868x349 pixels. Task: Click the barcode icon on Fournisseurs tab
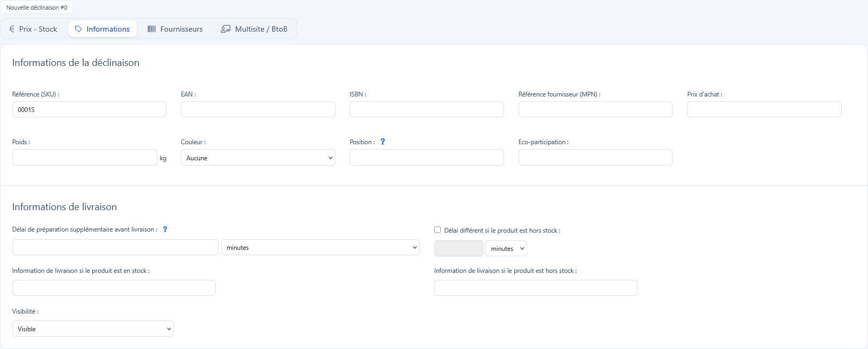(x=152, y=29)
